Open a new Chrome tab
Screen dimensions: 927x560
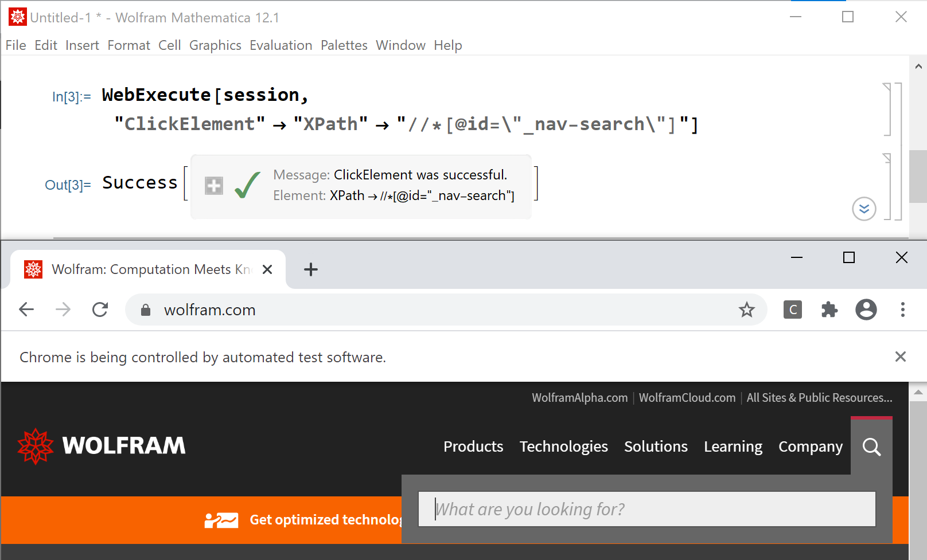pos(311,269)
